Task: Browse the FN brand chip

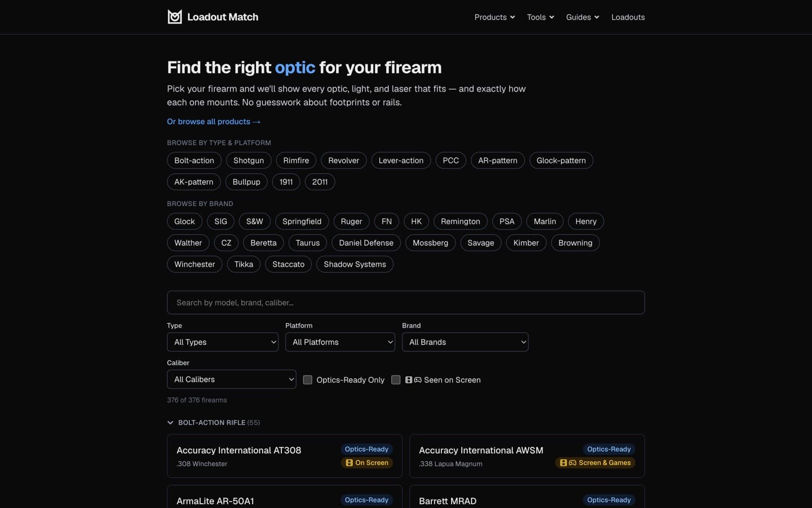Action: pyautogui.click(x=387, y=221)
